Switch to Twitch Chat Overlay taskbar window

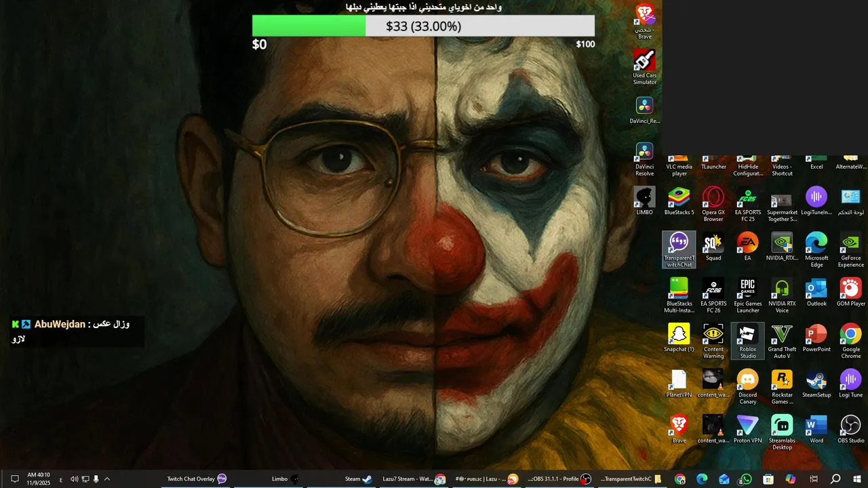point(197,479)
